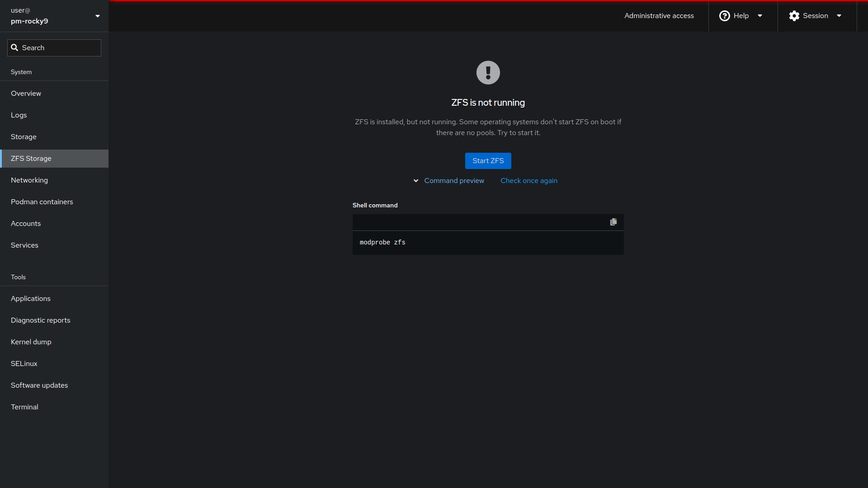
Task: Go to Accounts
Action: [x=54, y=224]
